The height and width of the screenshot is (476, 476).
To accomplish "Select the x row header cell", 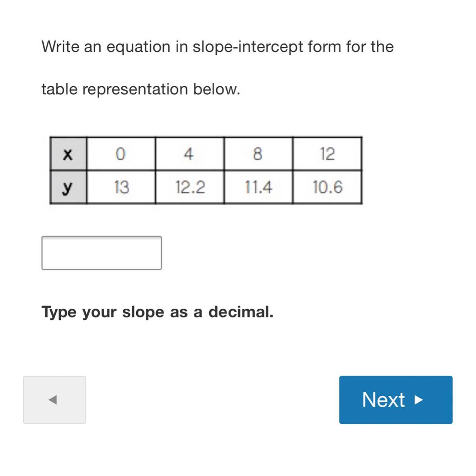I will click(68, 154).
